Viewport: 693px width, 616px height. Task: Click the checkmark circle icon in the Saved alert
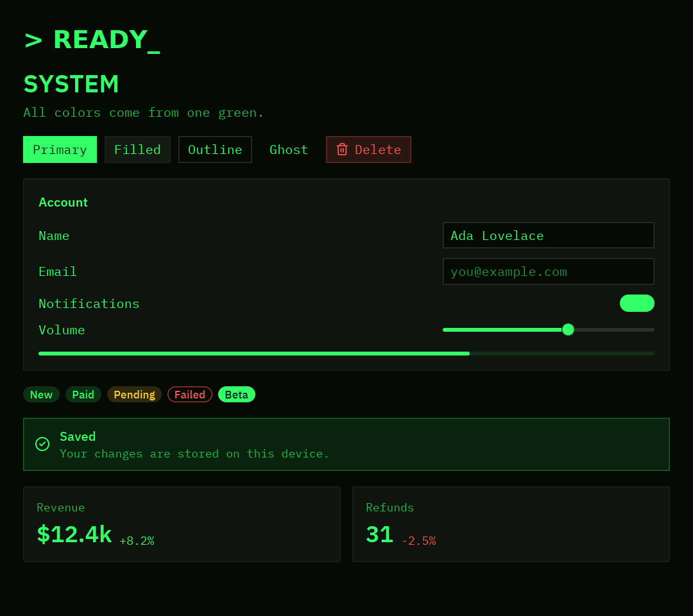42,444
